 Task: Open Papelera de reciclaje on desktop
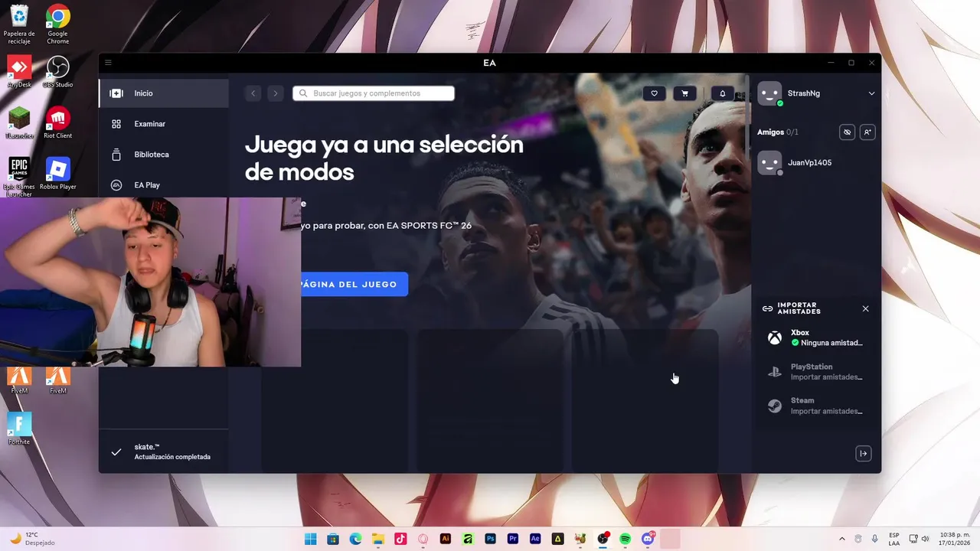[19, 24]
